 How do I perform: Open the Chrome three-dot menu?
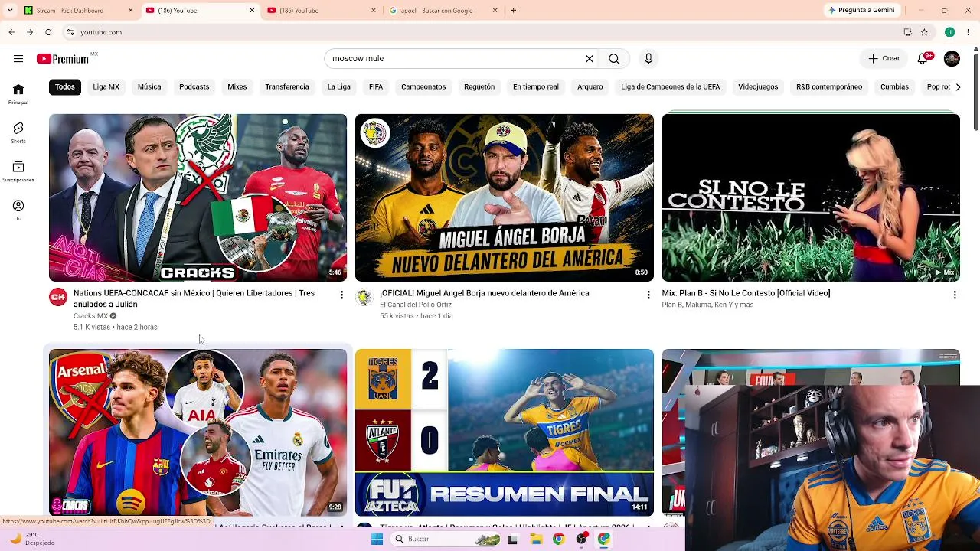point(969,32)
